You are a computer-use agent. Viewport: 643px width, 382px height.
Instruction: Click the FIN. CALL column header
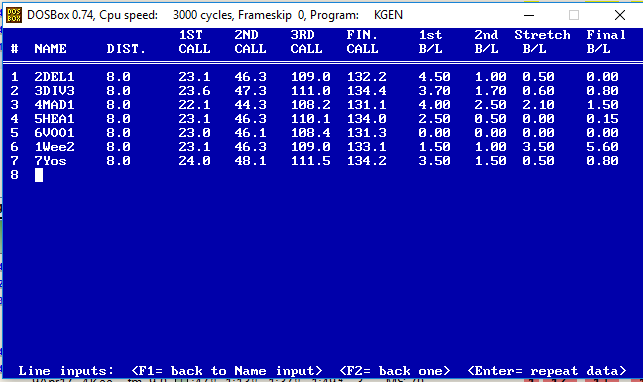coord(362,42)
